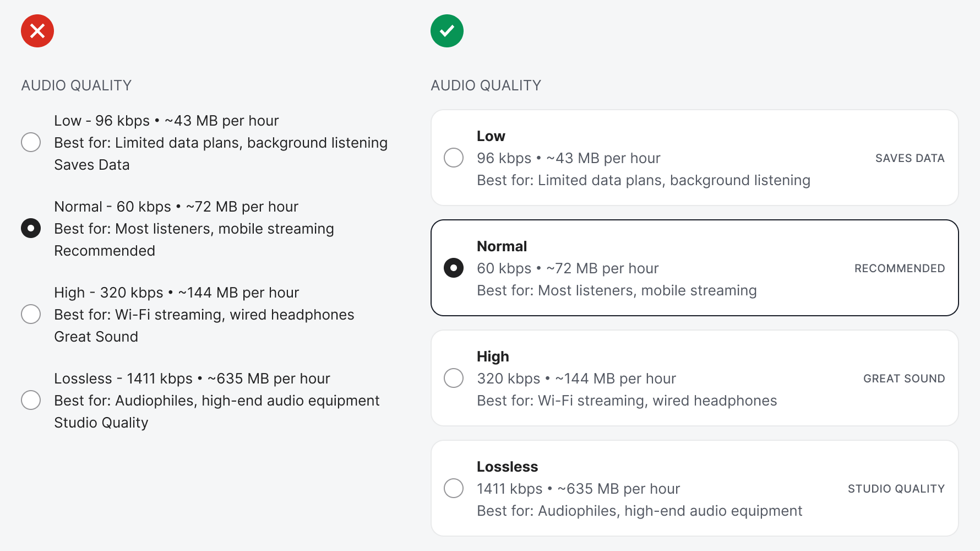Screen dimensions: 980x551
Task: Choose the Lossless radio button in the plain list
Action: click(x=31, y=400)
